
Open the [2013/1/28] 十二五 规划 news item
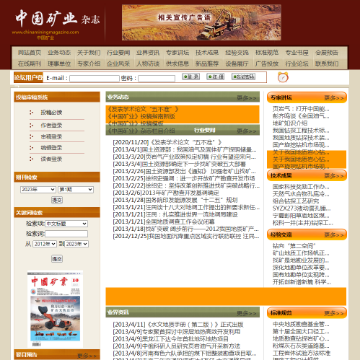tap(175, 200)
